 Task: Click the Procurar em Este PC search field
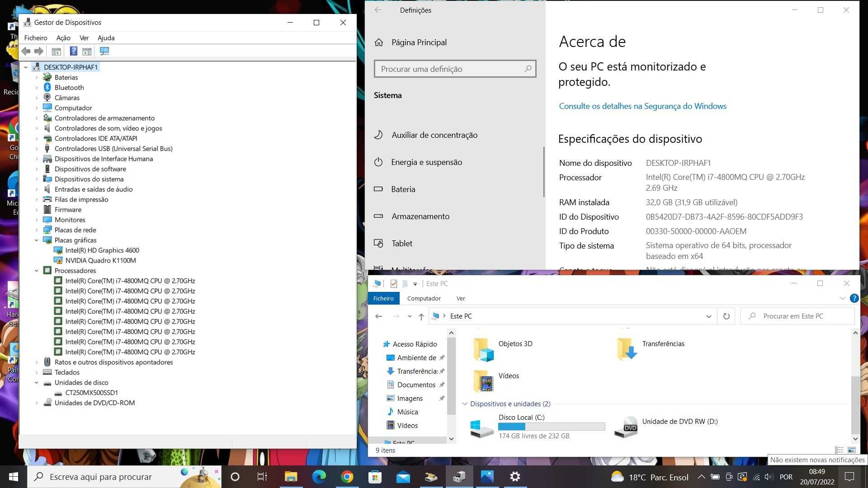(x=798, y=316)
